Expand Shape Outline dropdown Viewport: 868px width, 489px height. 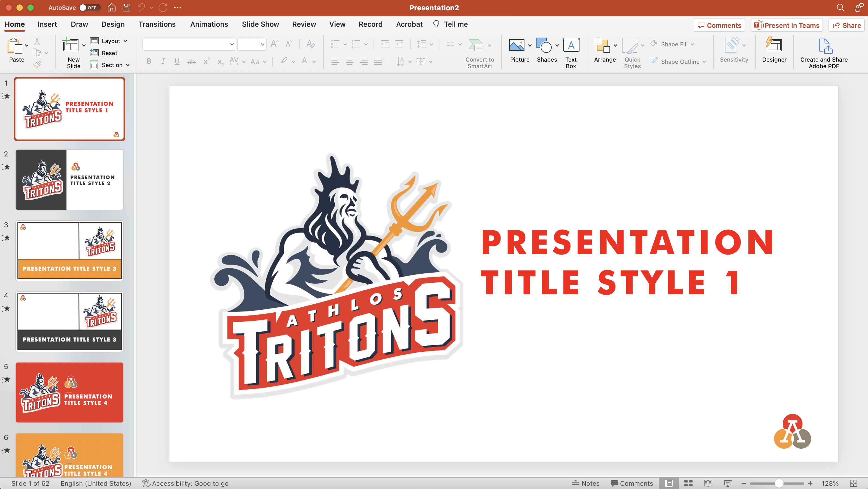(x=704, y=62)
